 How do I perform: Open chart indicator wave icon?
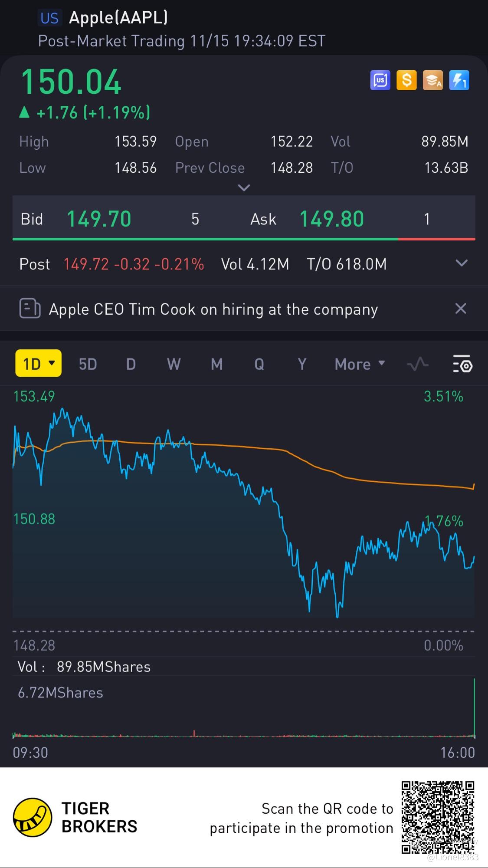point(418,364)
